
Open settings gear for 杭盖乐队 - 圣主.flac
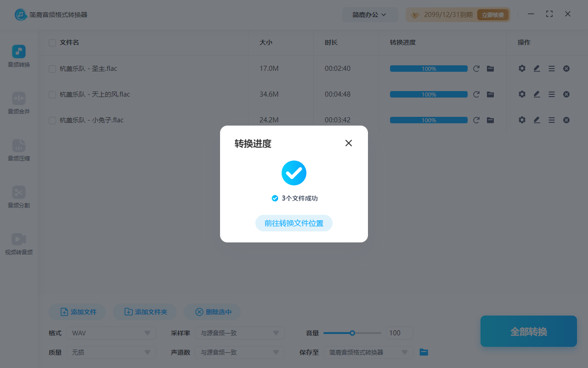522,68
